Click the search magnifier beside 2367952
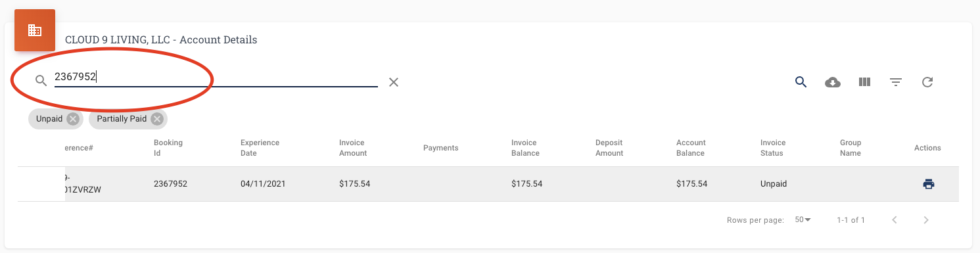The width and height of the screenshot is (980, 253). pos(41,80)
